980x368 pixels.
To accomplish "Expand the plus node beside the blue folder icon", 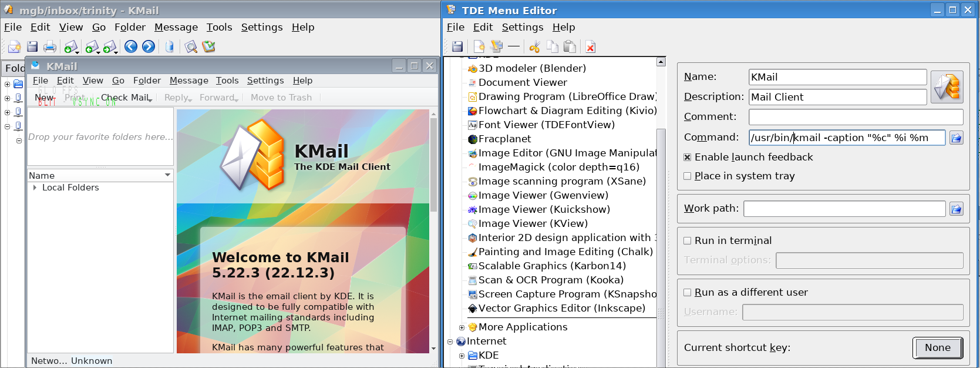I will tap(7, 84).
